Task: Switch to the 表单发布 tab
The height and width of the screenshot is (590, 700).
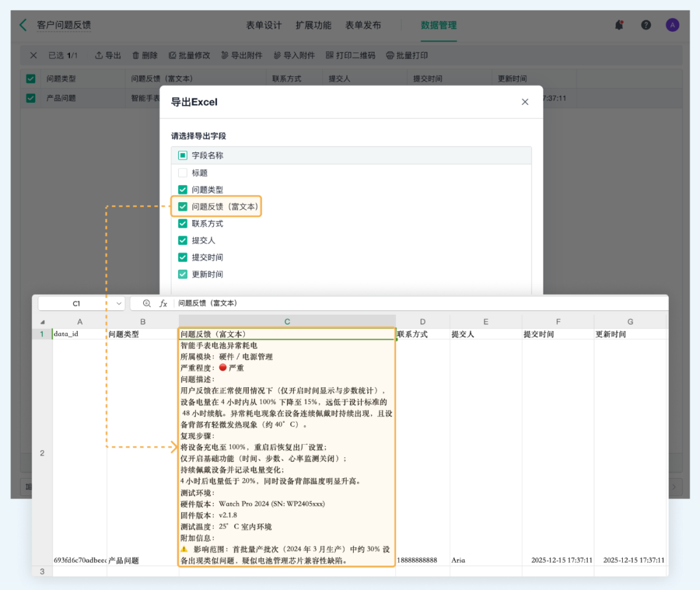Action: coord(363,25)
